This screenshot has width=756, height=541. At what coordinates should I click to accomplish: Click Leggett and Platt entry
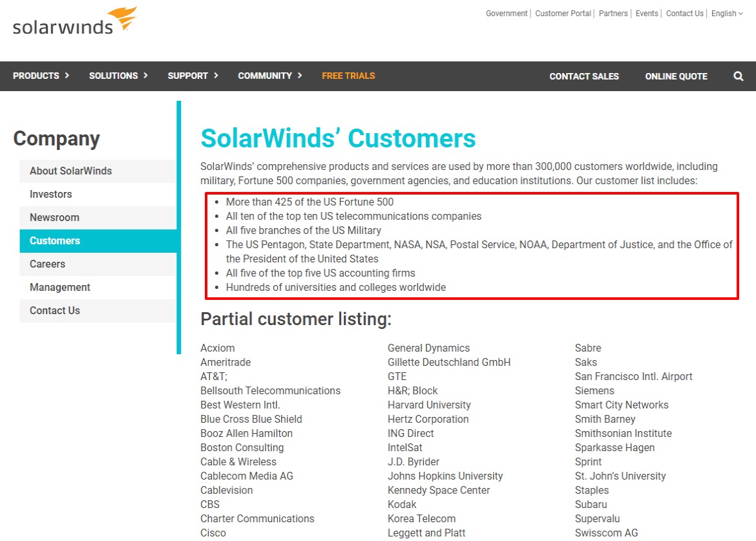coord(426,533)
